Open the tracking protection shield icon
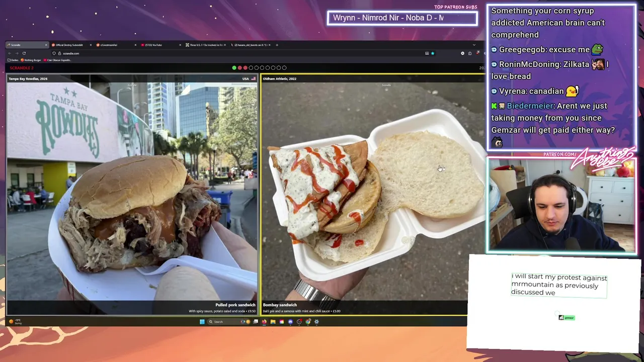 (54, 53)
